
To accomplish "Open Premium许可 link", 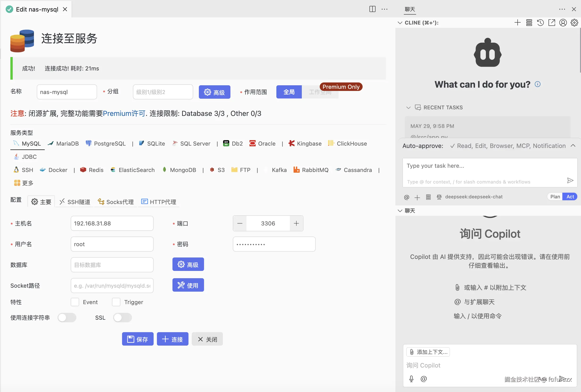I will pyautogui.click(x=124, y=114).
